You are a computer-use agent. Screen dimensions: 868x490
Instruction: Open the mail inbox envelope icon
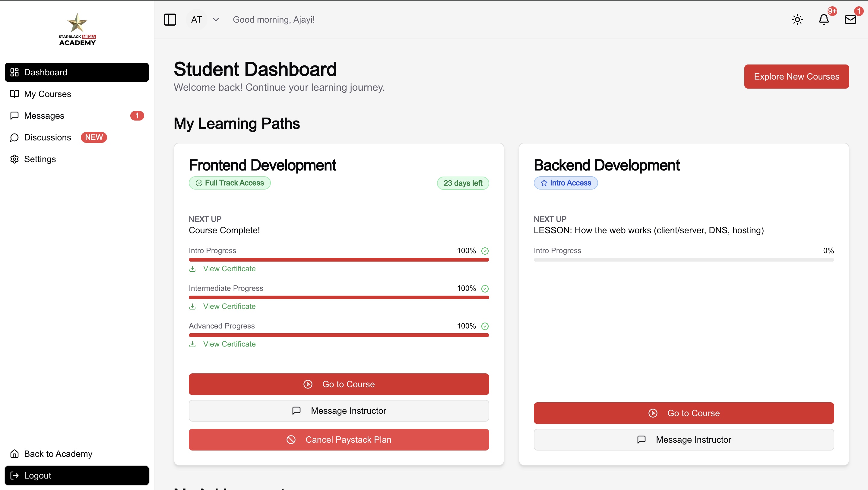(x=851, y=20)
